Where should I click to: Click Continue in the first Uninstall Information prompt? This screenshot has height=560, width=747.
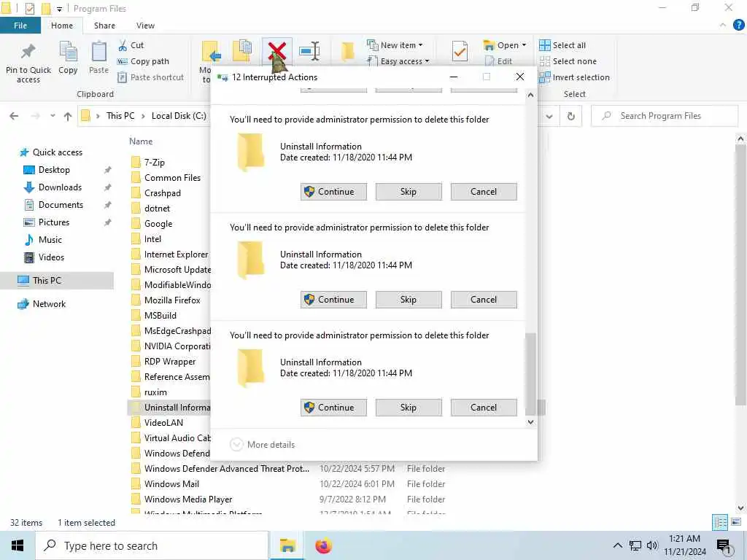[333, 192]
